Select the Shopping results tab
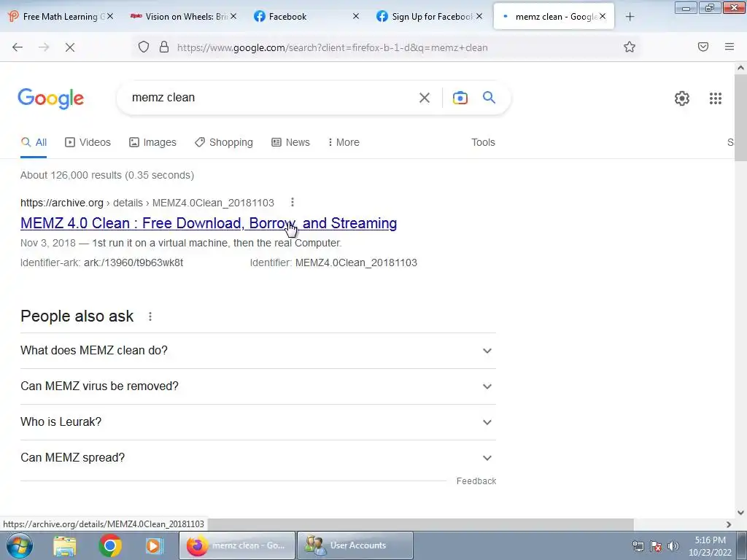Screen dimensions: 747x560 [x=223, y=142]
